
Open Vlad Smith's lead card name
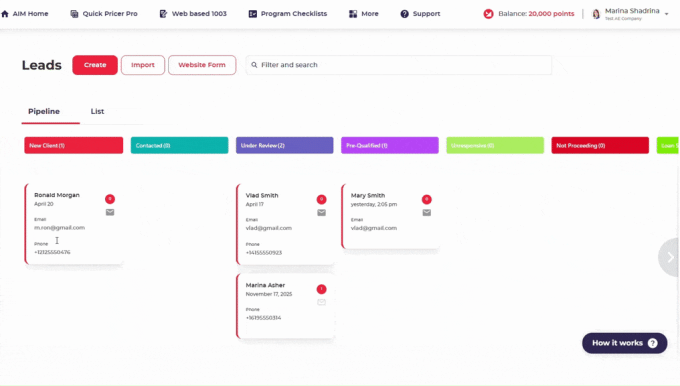(x=262, y=196)
